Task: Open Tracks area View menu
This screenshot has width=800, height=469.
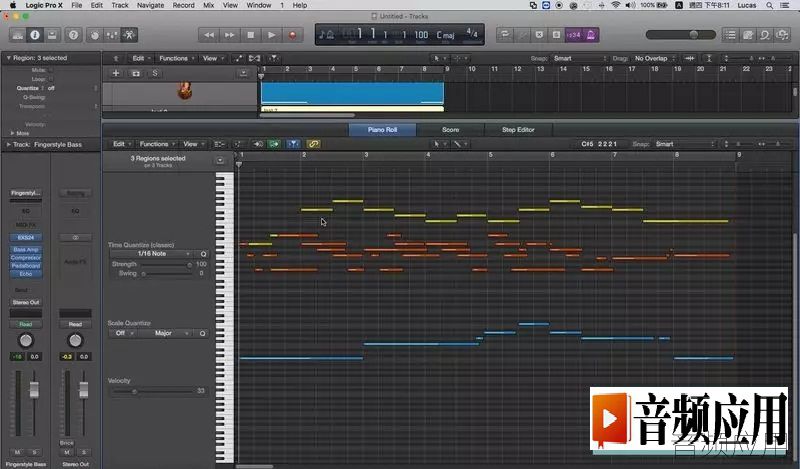Action: point(213,58)
